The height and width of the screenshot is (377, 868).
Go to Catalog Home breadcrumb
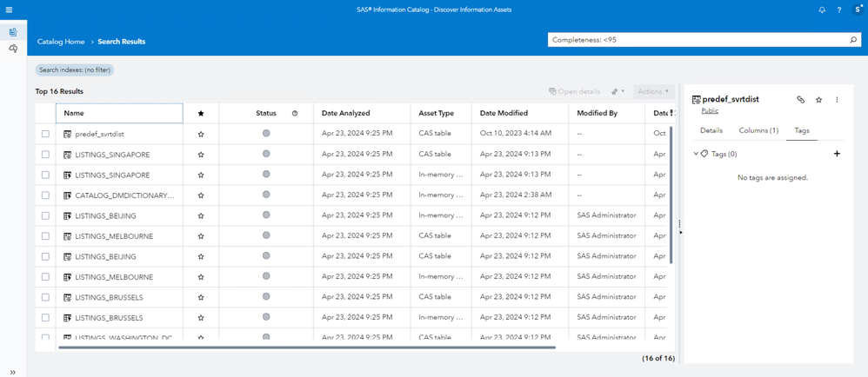(61, 42)
